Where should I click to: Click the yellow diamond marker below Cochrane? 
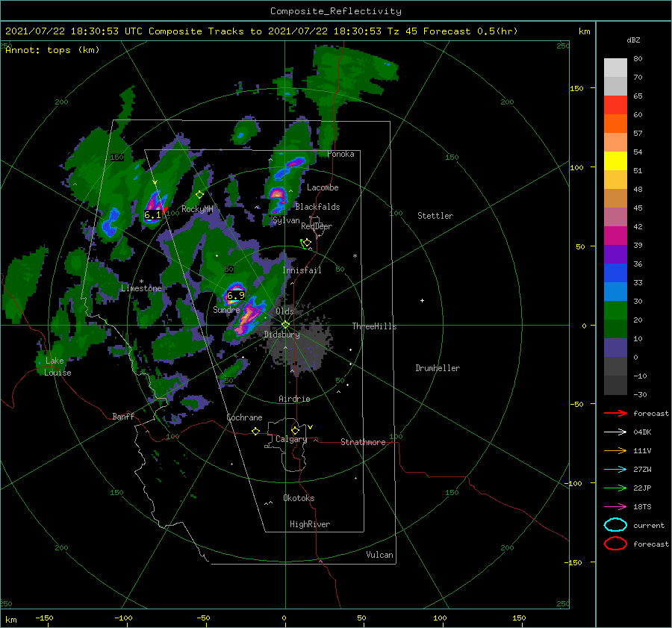tap(255, 432)
